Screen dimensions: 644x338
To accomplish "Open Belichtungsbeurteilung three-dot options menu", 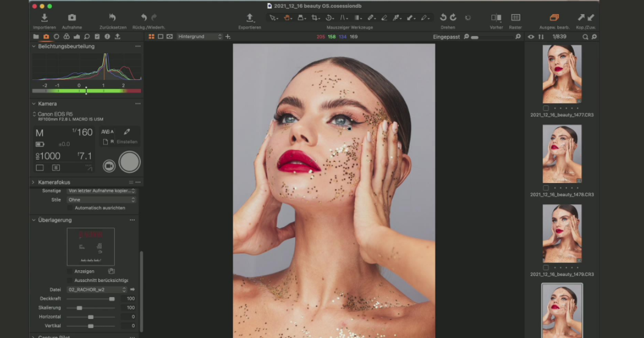I will pos(138,46).
